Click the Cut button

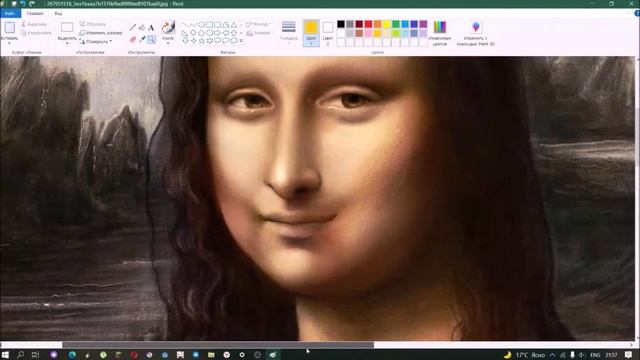coord(34,24)
